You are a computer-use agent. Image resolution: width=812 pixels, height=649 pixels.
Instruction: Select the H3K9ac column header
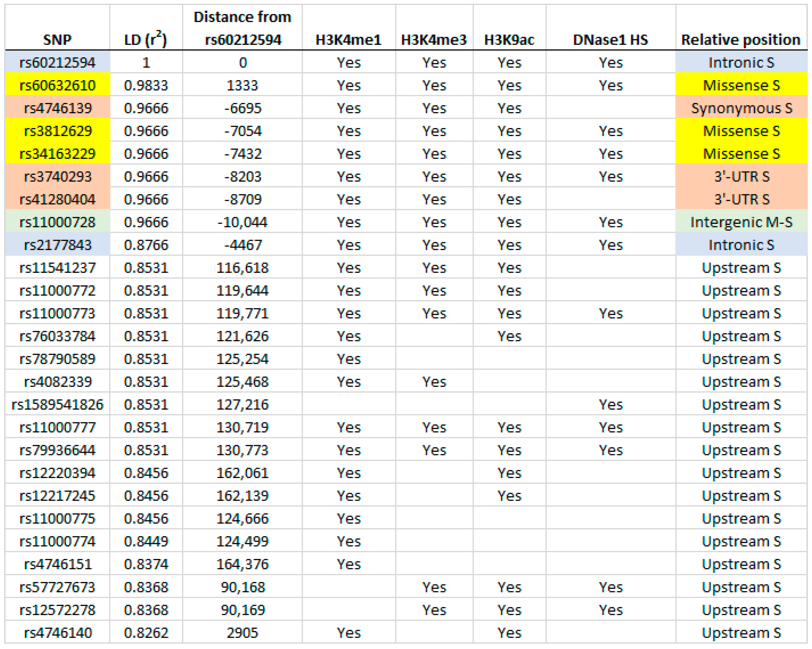point(509,39)
